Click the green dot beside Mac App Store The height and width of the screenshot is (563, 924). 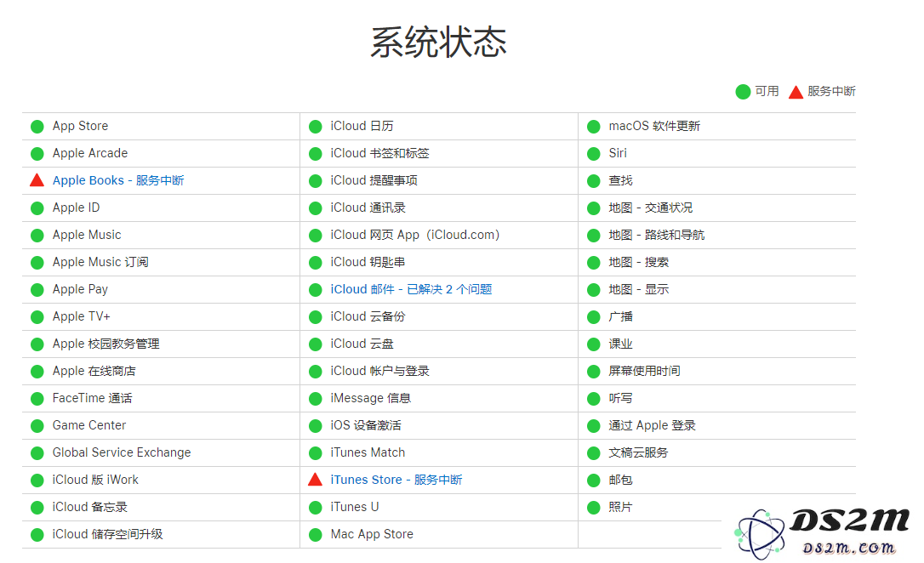pos(316,535)
